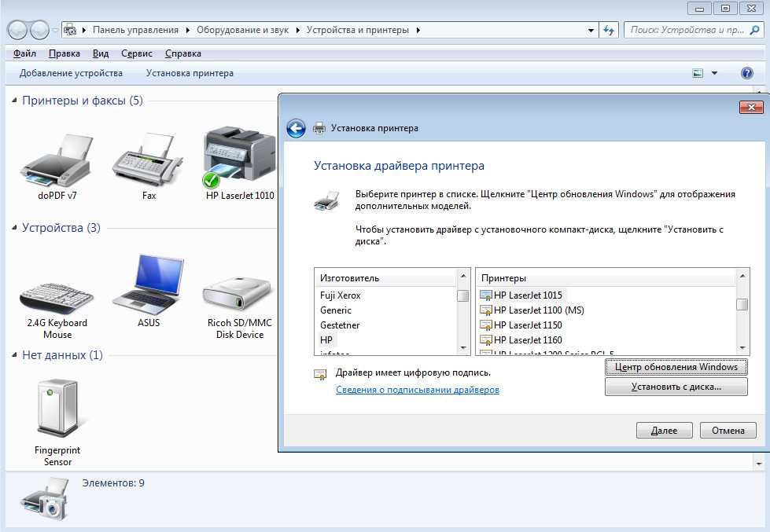Expand breadcrumb arrow after Панель управления

188,30
